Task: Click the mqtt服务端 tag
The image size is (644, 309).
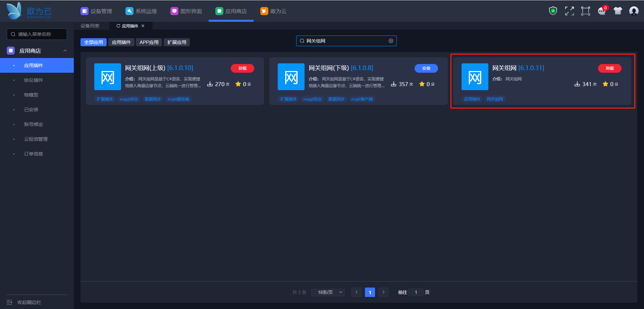Action: [178, 99]
